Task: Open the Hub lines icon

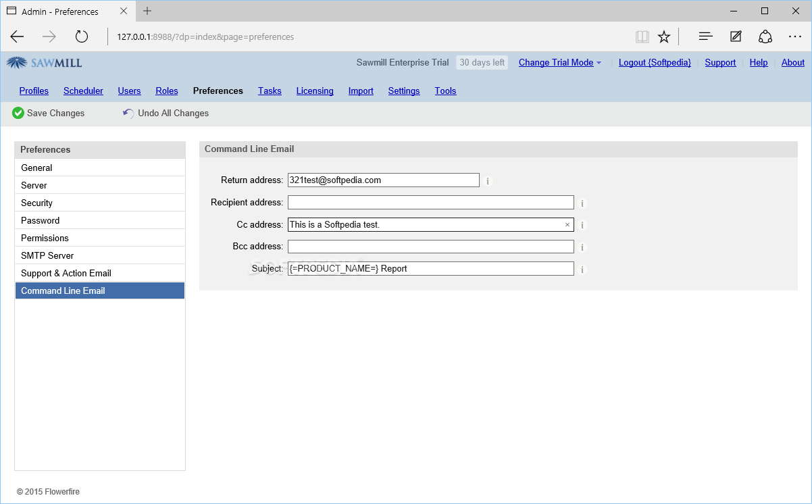Action: tap(706, 36)
